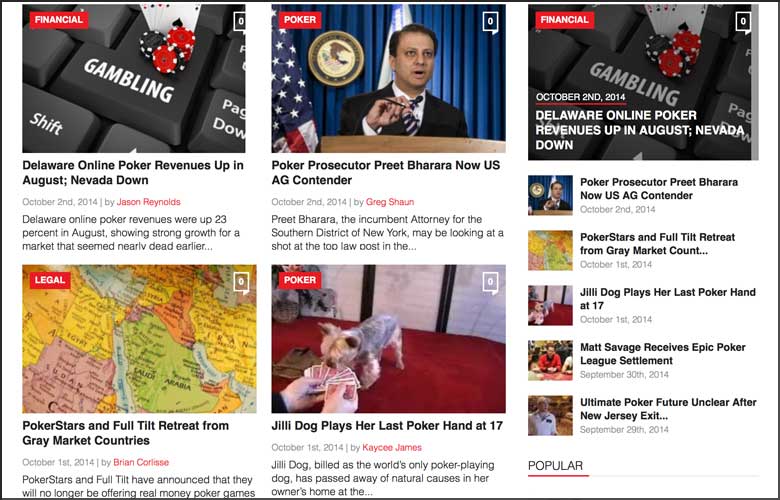Open comment bubble on Jilli Dog photo
This screenshot has height=500, width=780.
pyautogui.click(x=490, y=282)
